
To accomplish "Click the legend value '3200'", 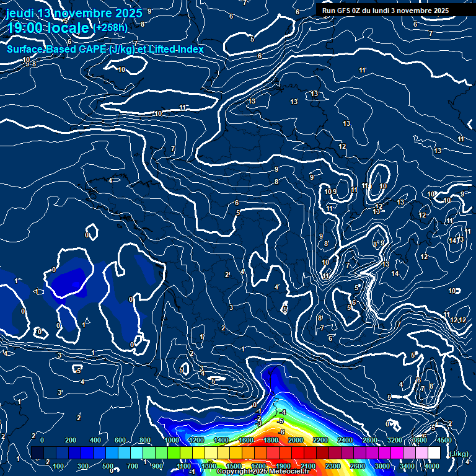I will point(395,440).
